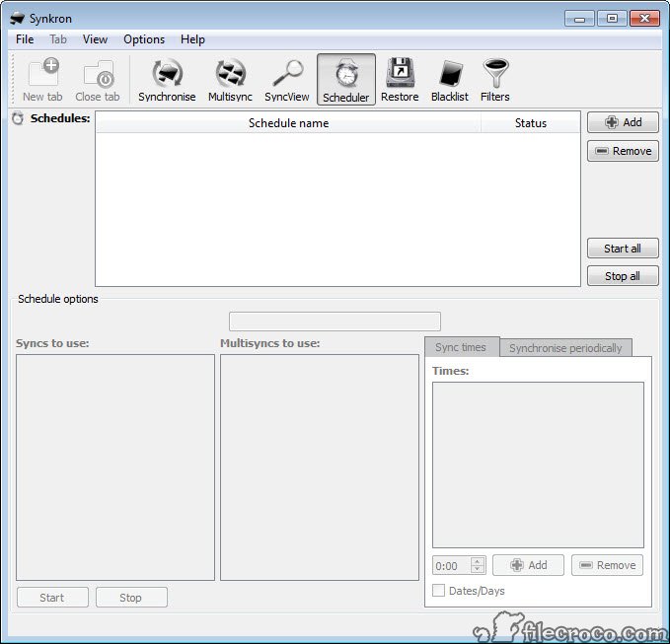Remove the selected schedule
Screen dimensions: 670x644
click(x=623, y=151)
